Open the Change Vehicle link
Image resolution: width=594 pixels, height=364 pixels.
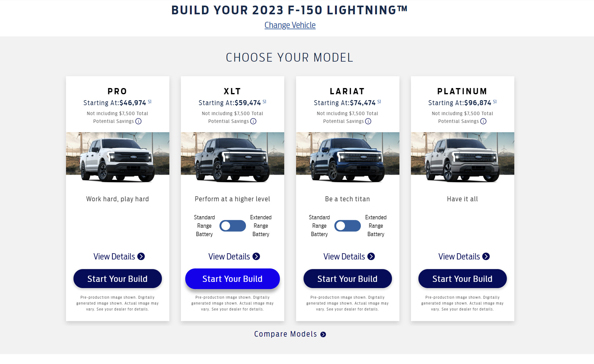pos(290,25)
